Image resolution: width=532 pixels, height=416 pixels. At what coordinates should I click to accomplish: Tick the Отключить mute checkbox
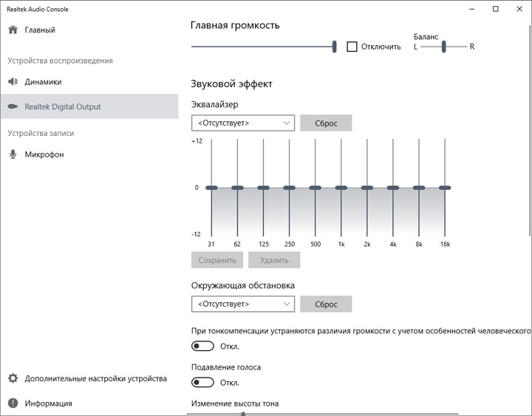point(352,47)
